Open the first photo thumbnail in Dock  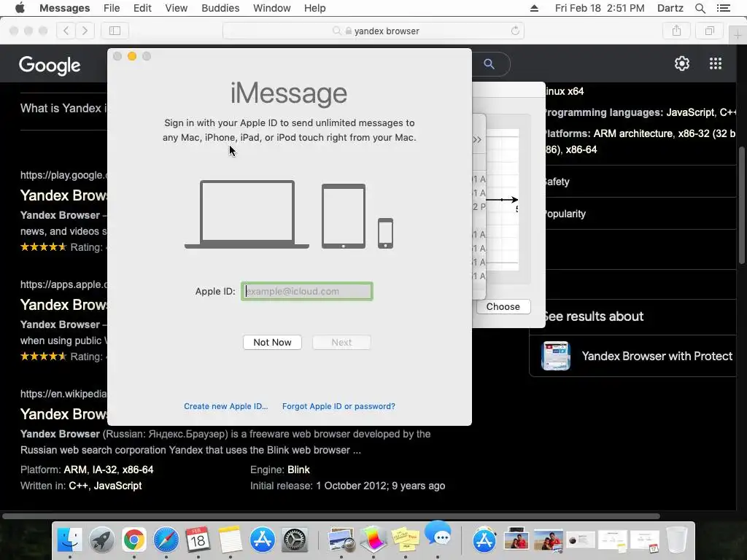coord(516,540)
